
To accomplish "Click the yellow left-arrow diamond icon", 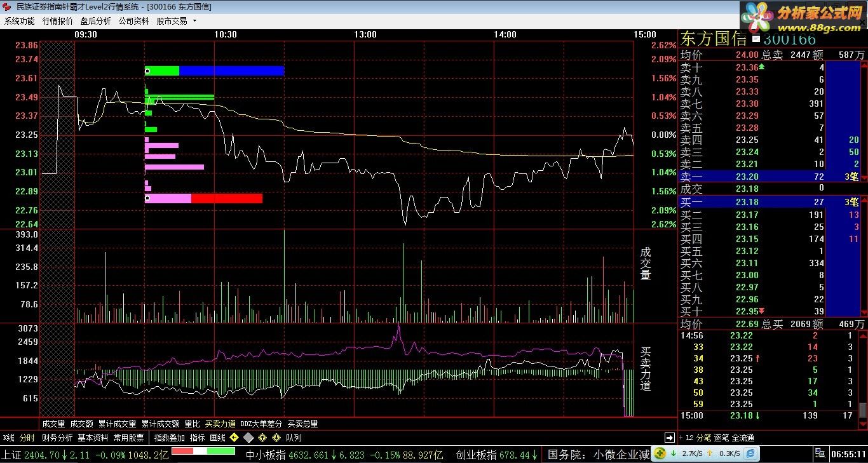I will pyautogui.click(x=234, y=438).
